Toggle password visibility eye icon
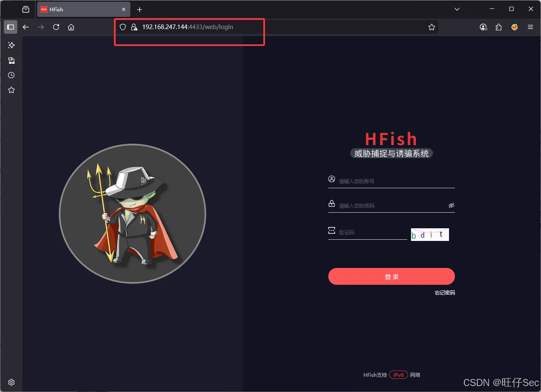The width and height of the screenshot is (541, 392). tap(452, 205)
